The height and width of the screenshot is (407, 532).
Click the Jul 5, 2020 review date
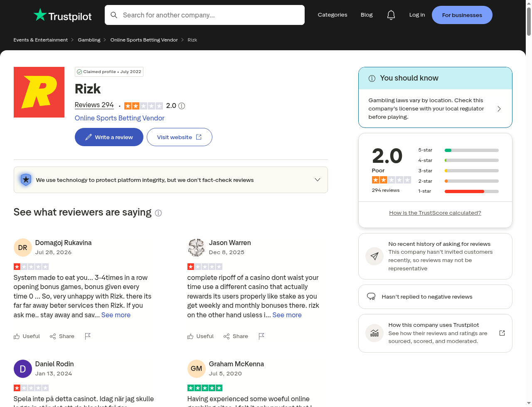(225, 373)
